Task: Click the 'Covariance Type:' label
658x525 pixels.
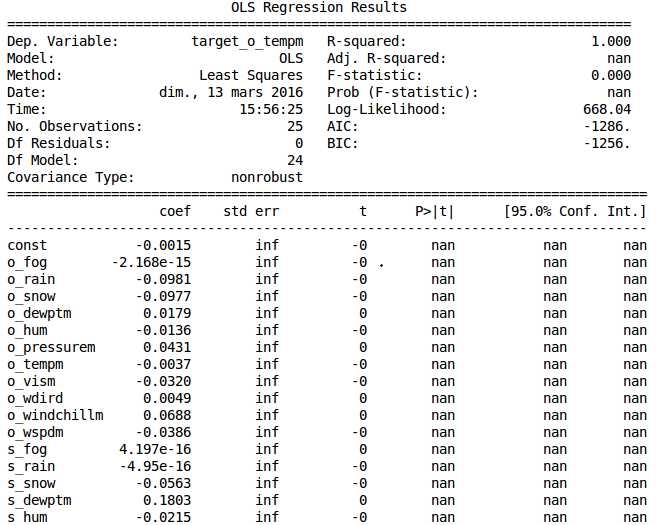Action: click(71, 178)
